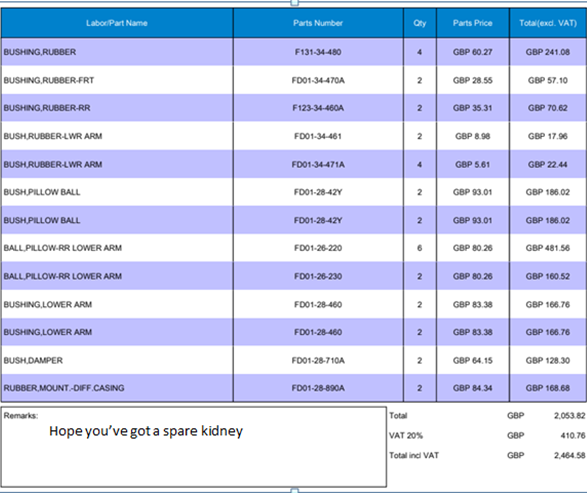
Task: Click total GBP 481.56
Action: pos(548,248)
